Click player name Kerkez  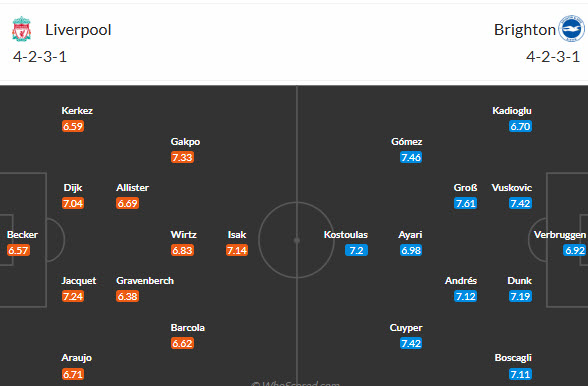tap(77, 111)
